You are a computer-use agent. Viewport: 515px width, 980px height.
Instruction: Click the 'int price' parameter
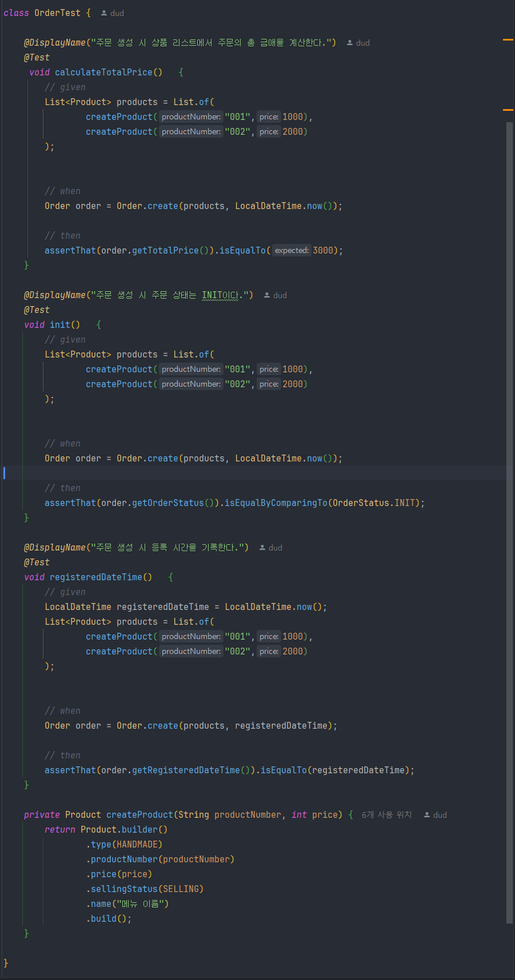coord(314,815)
